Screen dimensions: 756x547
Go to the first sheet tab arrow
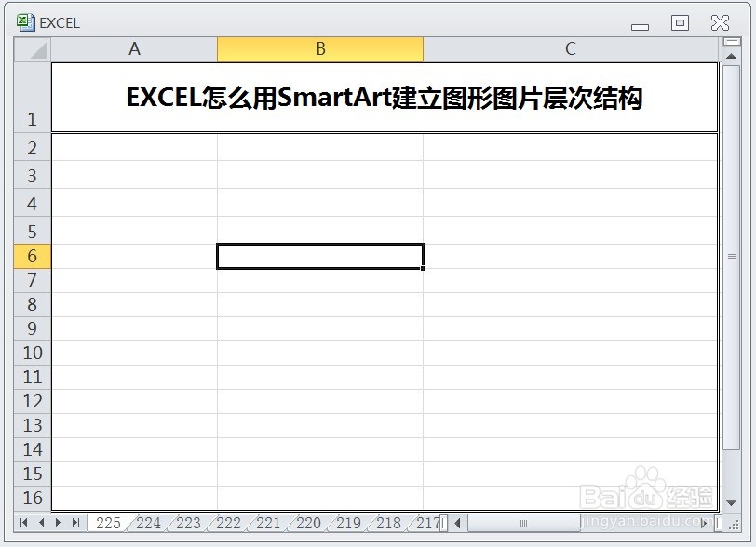pos(23,523)
